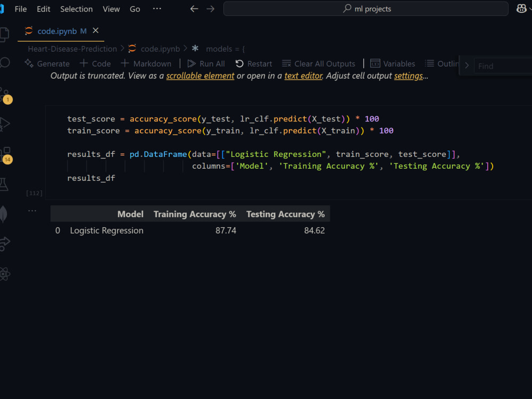
Task: Go forward with the right arrow
Action: [210, 9]
